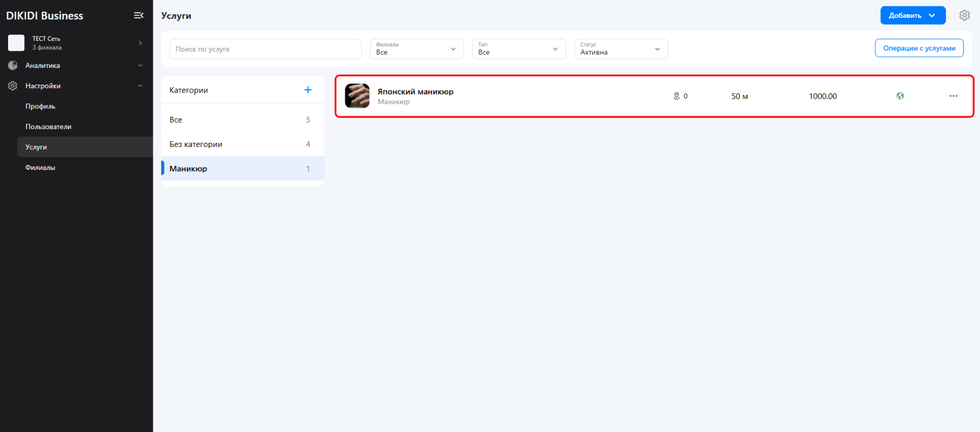Open page settings gear icon

point(964,16)
